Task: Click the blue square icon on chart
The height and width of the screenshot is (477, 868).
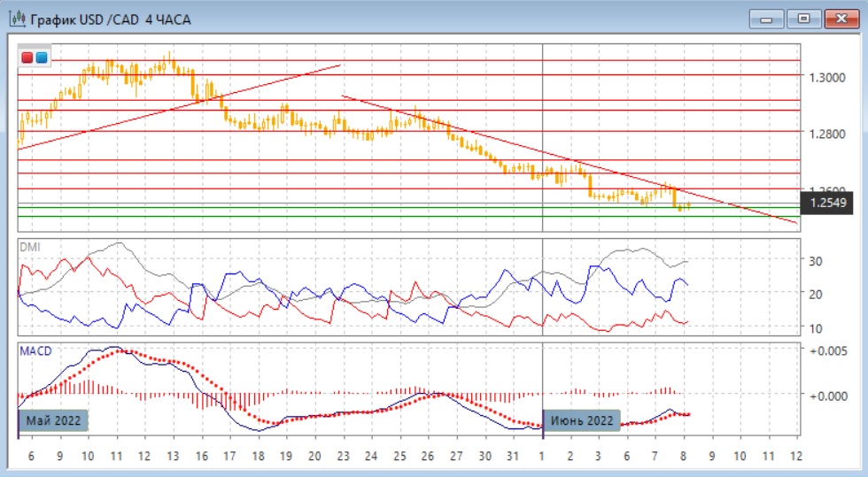Action: 42,58
